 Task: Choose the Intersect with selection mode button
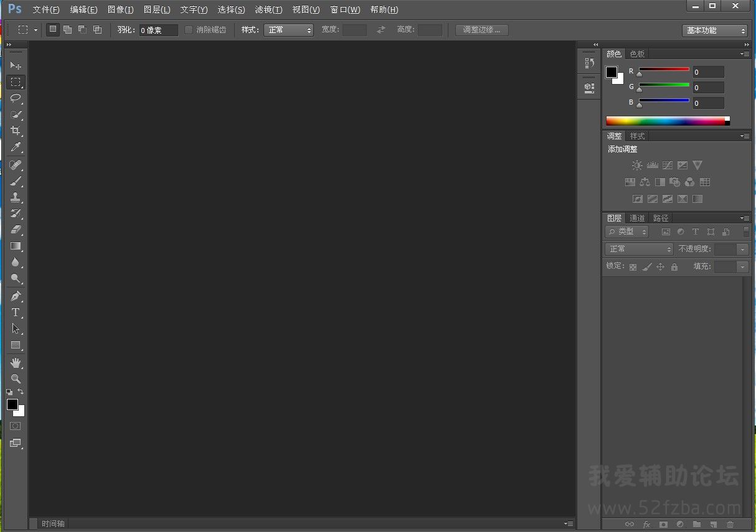[97, 29]
